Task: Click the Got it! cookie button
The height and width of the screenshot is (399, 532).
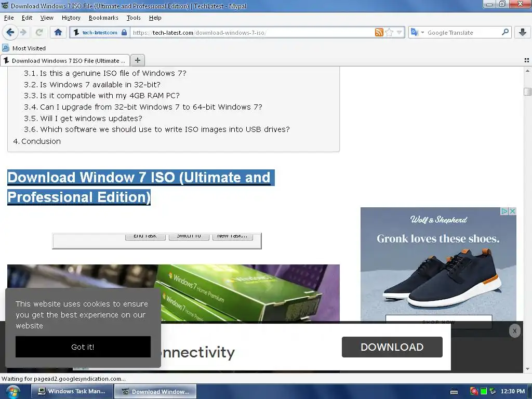Action: point(83,347)
